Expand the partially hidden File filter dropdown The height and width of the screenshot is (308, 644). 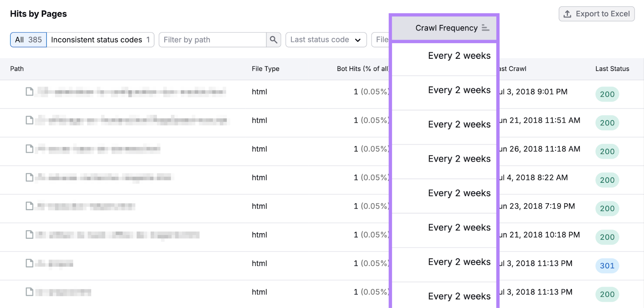point(381,40)
